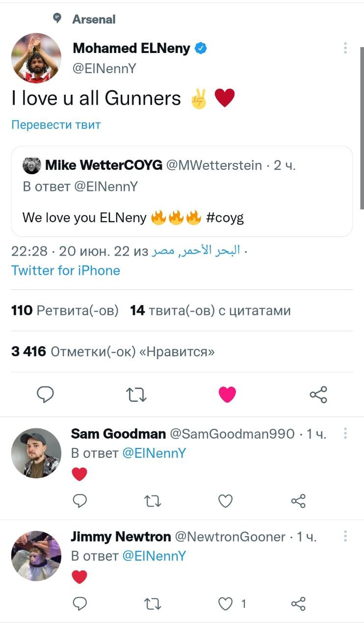Share Sam Goodman's reply
Viewport: 364px width, 628px height.
point(298,500)
